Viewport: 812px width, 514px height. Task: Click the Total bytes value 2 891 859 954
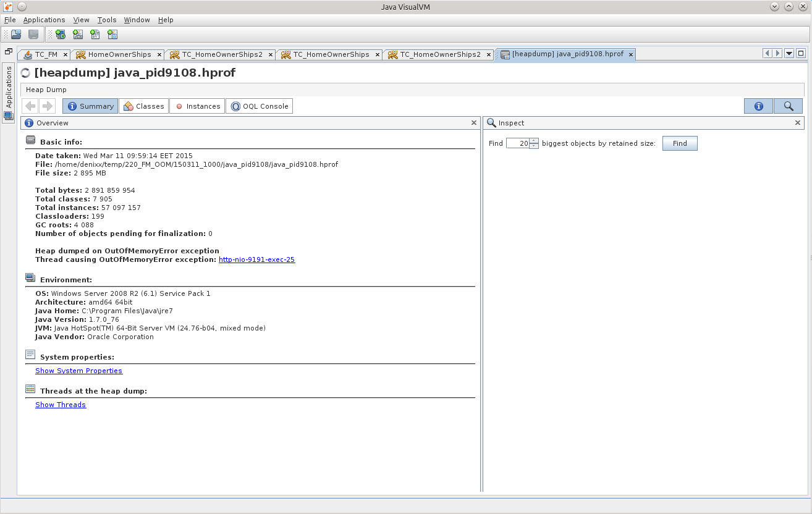[x=109, y=190]
